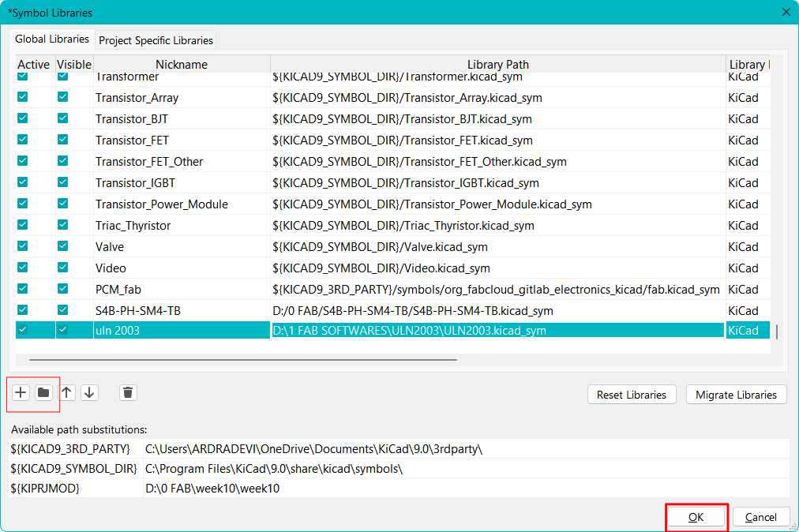Click the Library Path column header
This screenshot has width=799, height=532.
coord(498,64)
